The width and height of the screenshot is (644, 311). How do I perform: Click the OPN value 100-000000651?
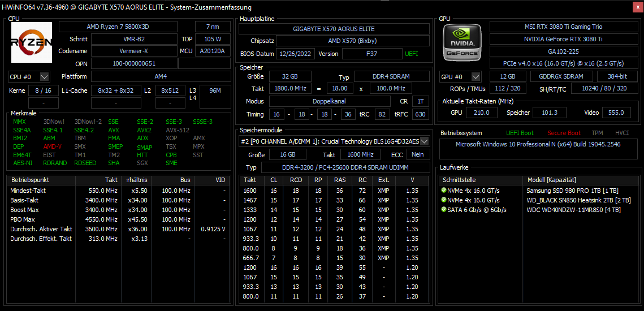tap(134, 64)
